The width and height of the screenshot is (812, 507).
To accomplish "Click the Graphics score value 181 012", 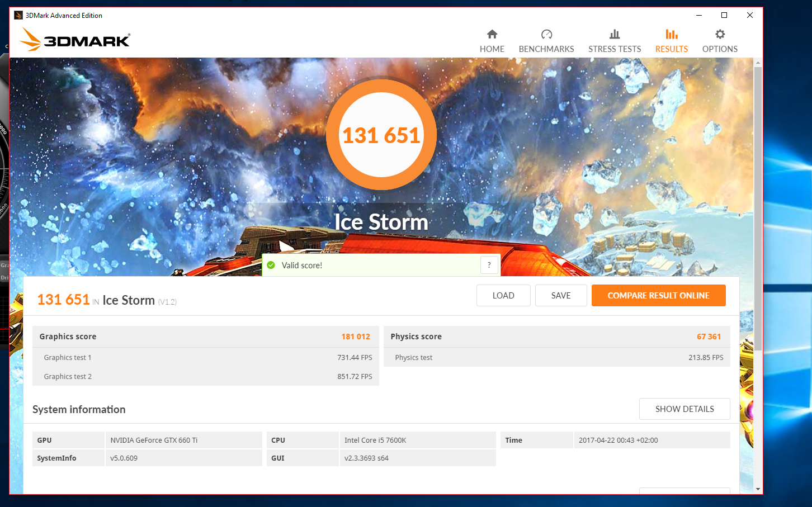I will (356, 337).
